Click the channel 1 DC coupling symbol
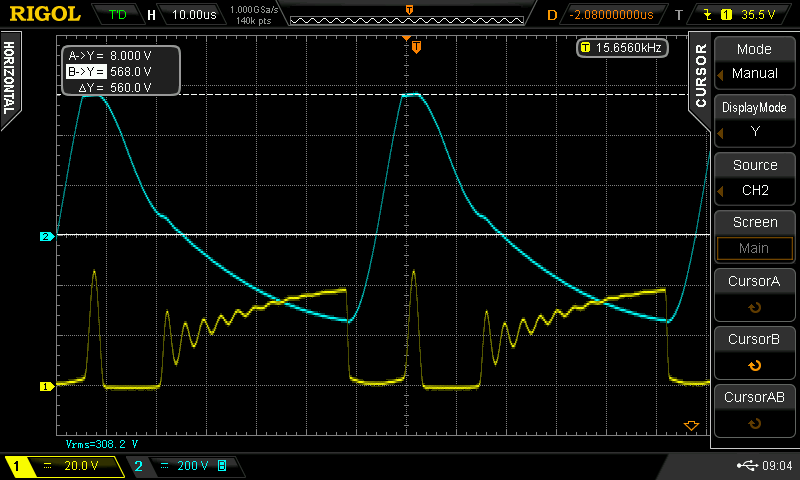800x480 pixels. (x=47, y=465)
